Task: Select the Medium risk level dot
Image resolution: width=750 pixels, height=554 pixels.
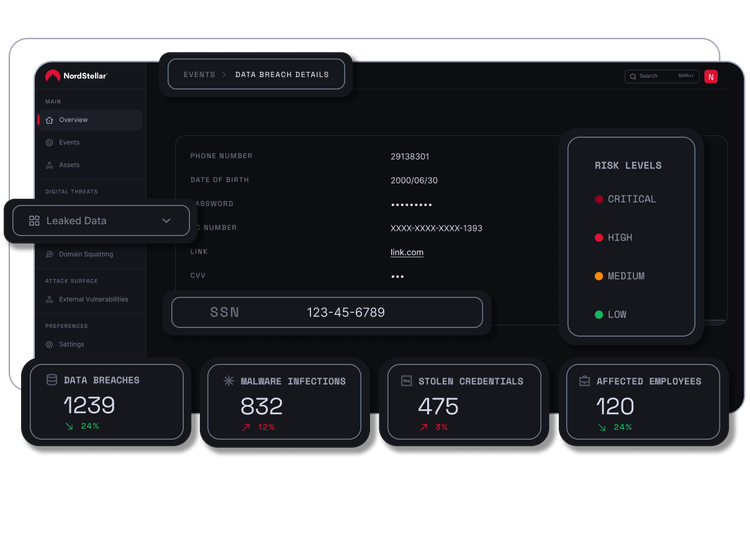Action: (x=599, y=276)
